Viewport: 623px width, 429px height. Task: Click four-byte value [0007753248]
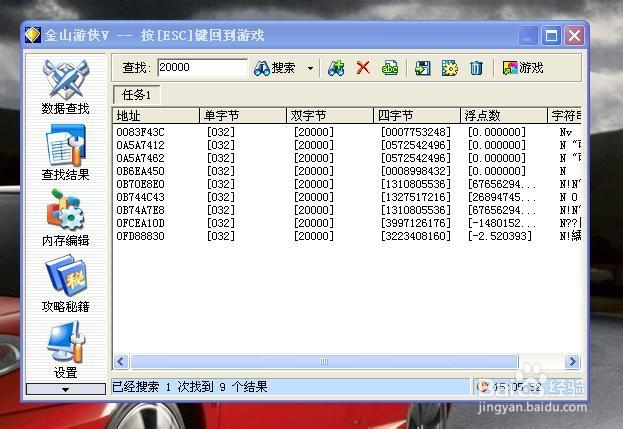pyautogui.click(x=416, y=132)
